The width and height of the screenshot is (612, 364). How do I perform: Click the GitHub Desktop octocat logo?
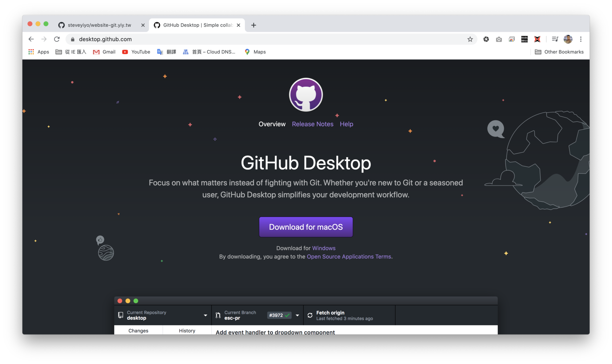(x=306, y=95)
